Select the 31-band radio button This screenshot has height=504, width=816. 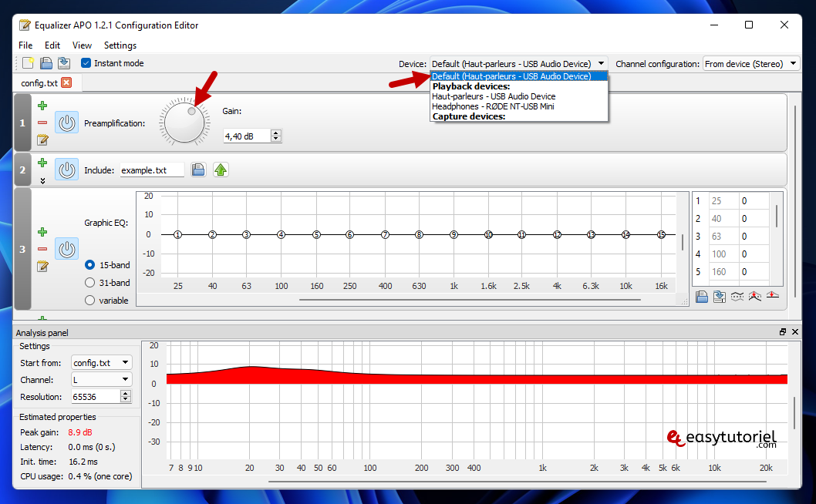point(89,282)
